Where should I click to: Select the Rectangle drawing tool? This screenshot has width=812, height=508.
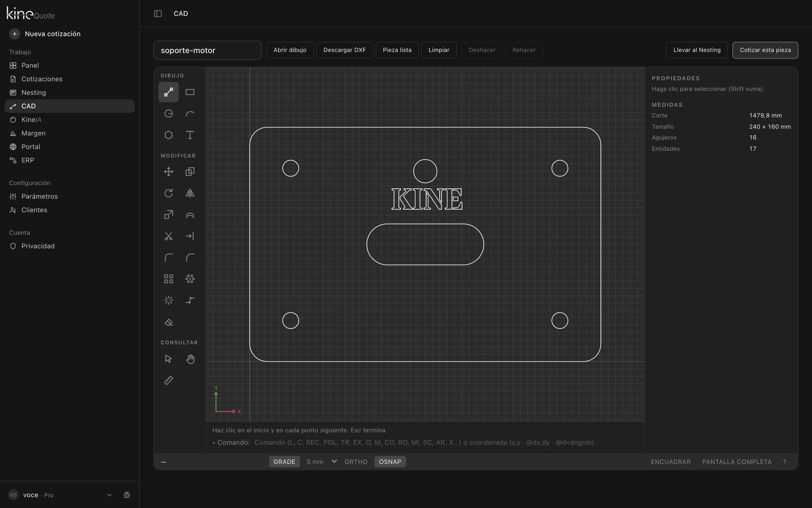point(190,92)
